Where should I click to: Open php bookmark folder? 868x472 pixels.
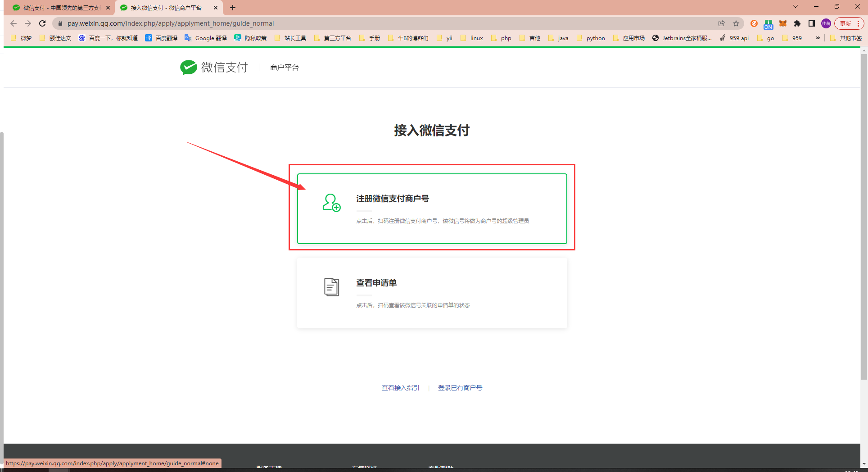501,38
